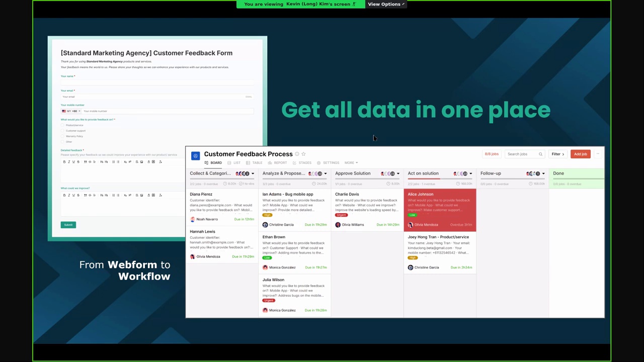Open the Ian Adams - Bug mobile app card

tap(295, 210)
